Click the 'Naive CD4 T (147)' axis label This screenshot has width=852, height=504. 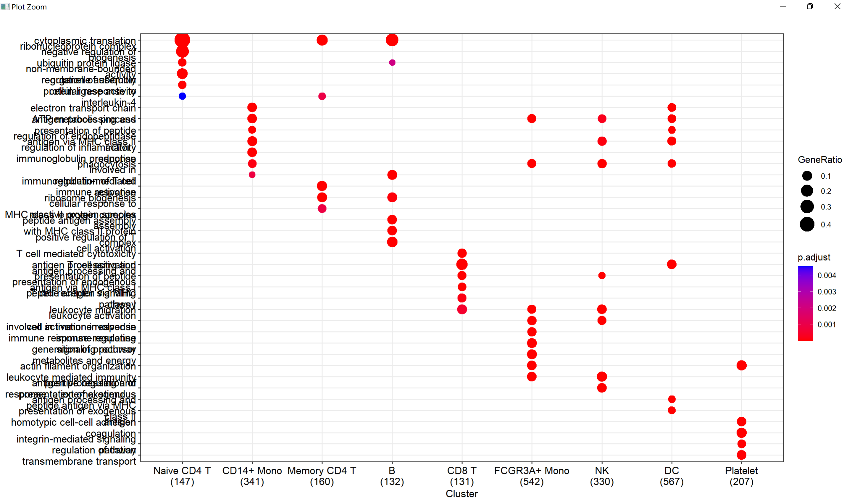[x=182, y=476]
